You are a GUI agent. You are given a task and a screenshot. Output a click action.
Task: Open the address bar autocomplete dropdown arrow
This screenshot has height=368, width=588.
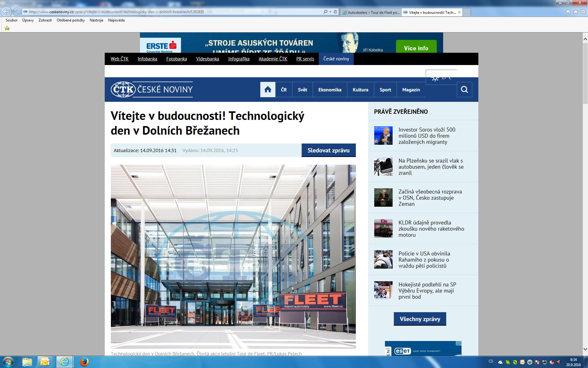[x=330, y=12]
